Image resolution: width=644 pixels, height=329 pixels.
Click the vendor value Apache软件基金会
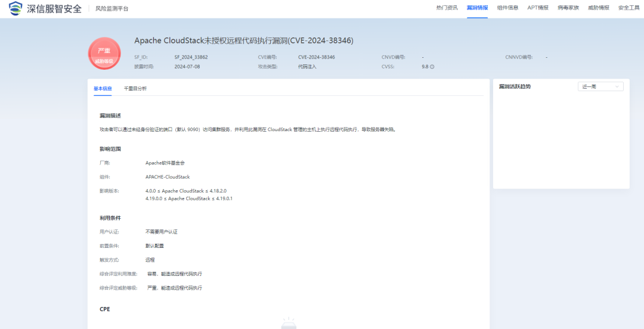click(165, 163)
